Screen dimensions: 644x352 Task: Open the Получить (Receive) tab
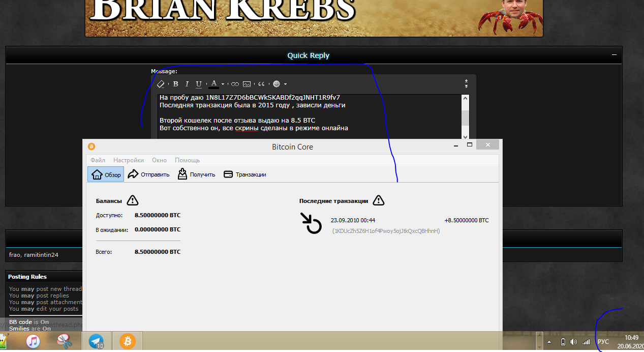pyautogui.click(x=196, y=174)
